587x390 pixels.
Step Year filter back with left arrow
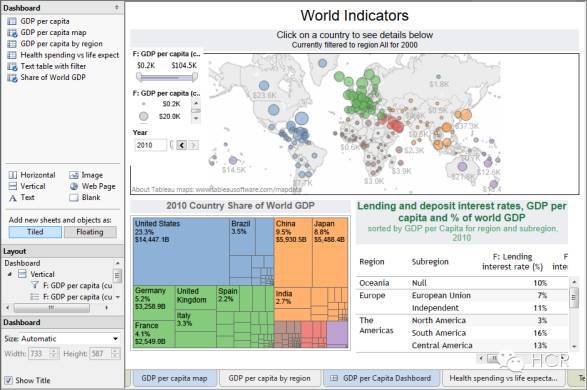[x=182, y=145]
